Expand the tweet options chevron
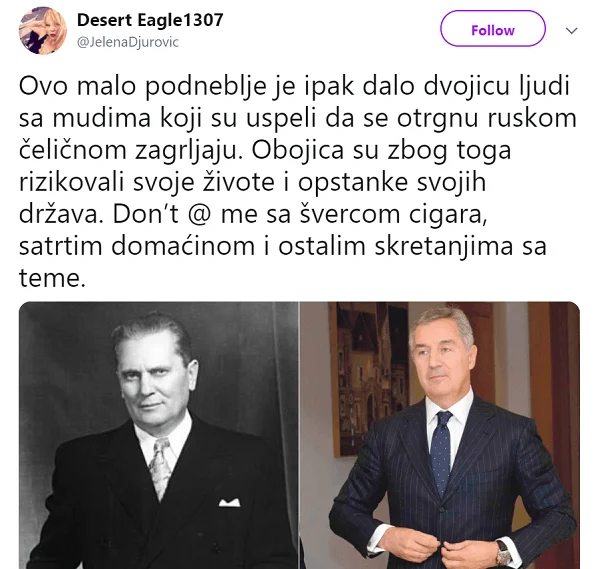 click(x=571, y=31)
